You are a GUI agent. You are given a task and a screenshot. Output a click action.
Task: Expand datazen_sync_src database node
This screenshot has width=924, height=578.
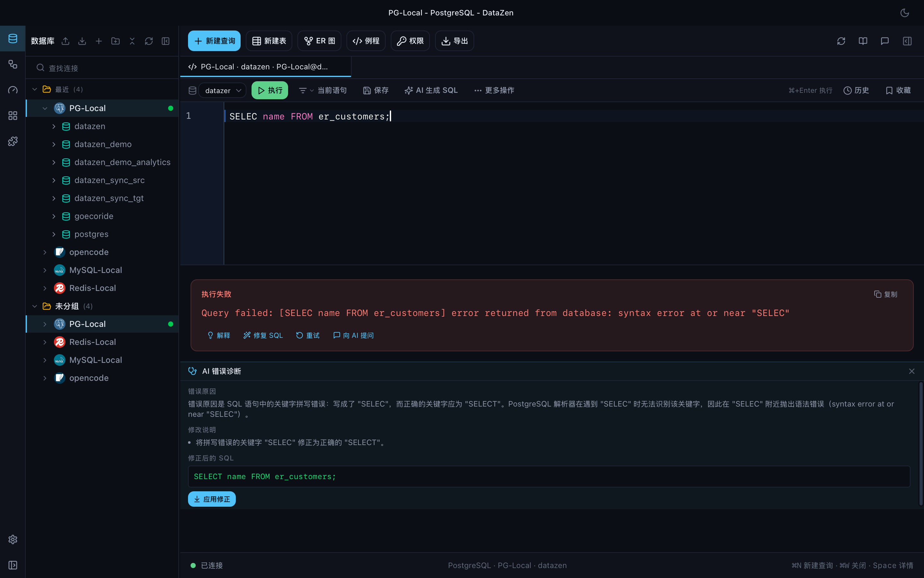(x=54, y=180)
